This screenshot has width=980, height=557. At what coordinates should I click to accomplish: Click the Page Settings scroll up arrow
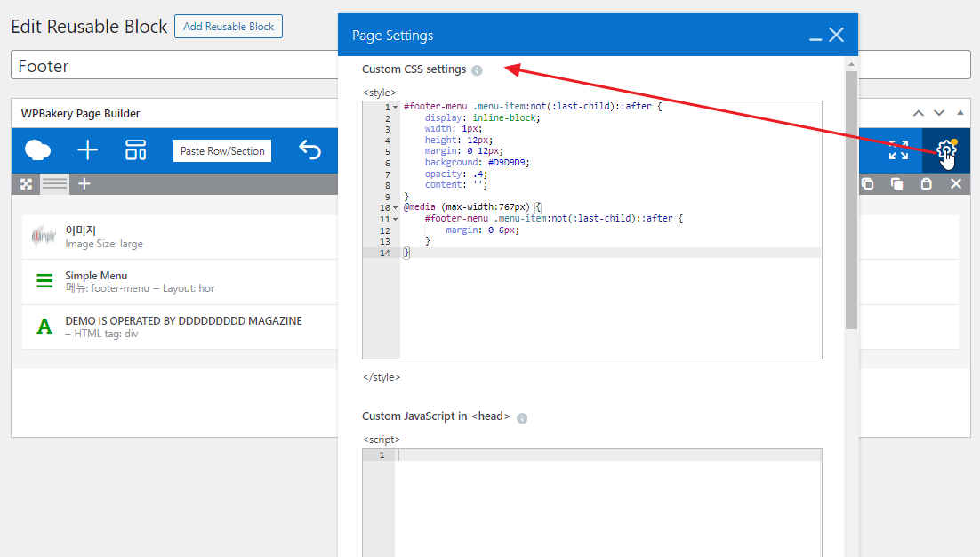click(851, 64)
